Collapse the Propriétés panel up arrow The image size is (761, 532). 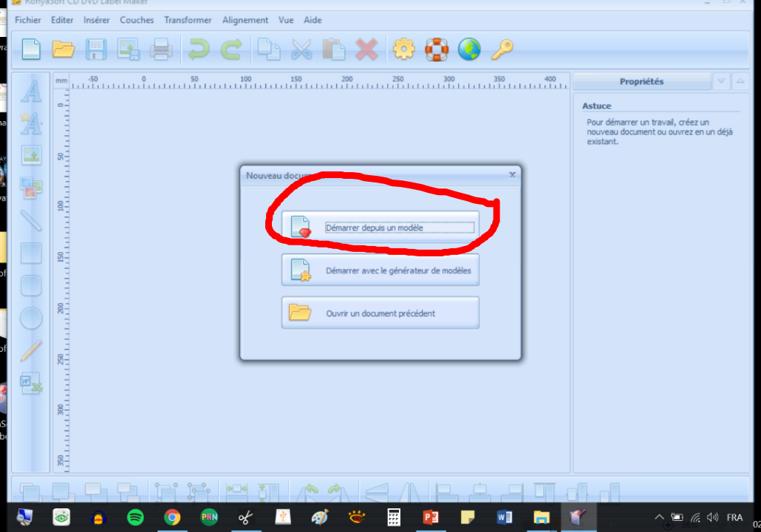[740, 81]
